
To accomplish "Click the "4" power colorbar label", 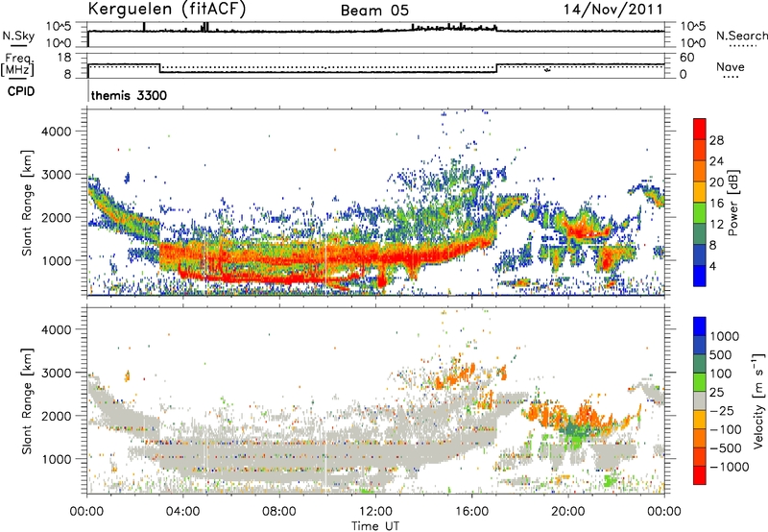I will click(712, 267).
